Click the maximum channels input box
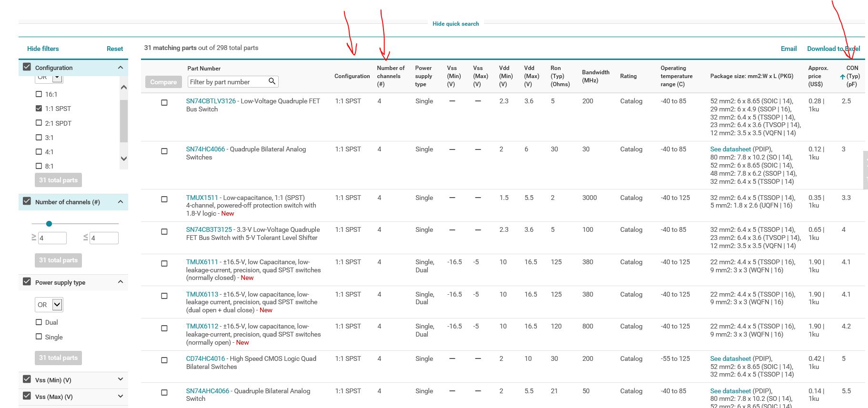 click(x=104, y=238)
